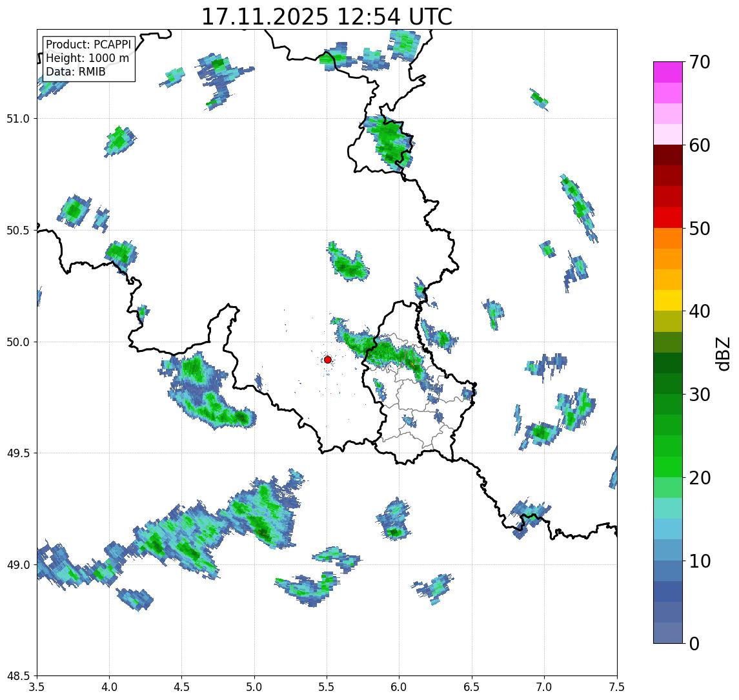Click the 'dBZ' colorbar label
Screen dimensions: 739x700
(x=722, y=353)
